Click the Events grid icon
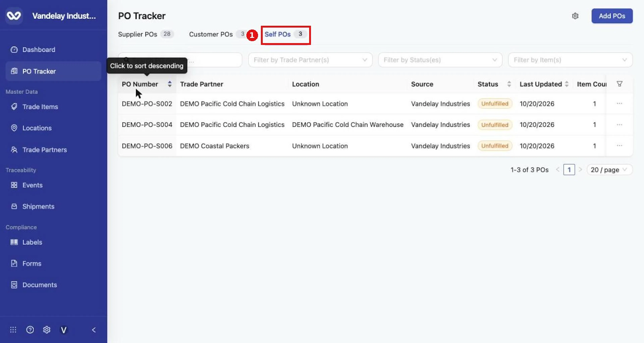This screenshot has height=343, width=644. [x=14, y=185]
